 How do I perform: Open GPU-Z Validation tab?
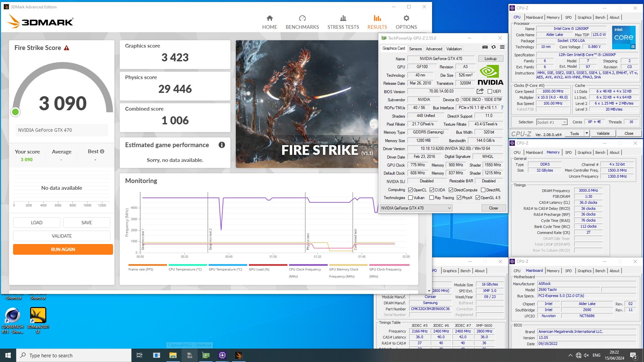tap(454, 49)
